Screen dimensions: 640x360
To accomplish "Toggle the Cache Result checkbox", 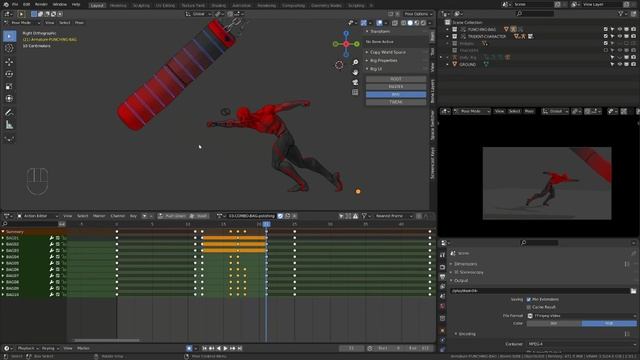I will (x=529, y=307).
